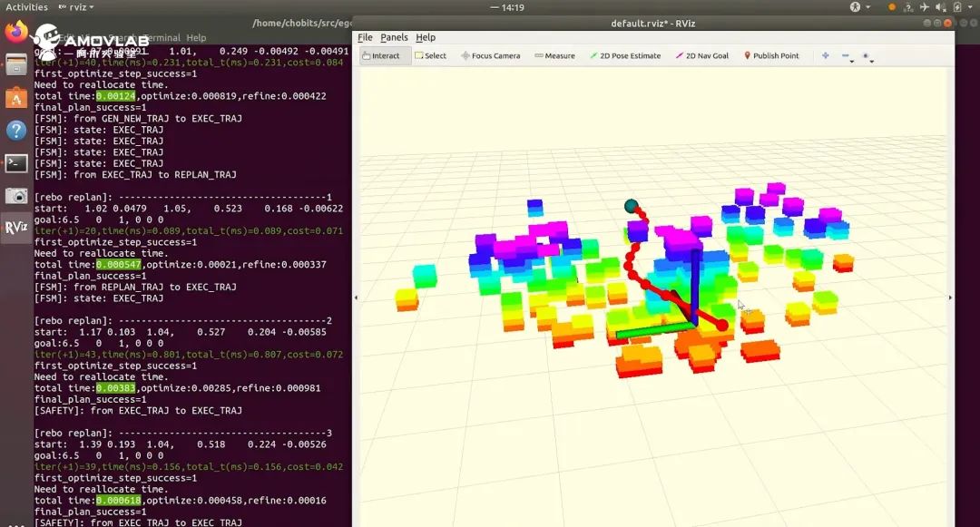Click the Activities button

pos(26,7)
